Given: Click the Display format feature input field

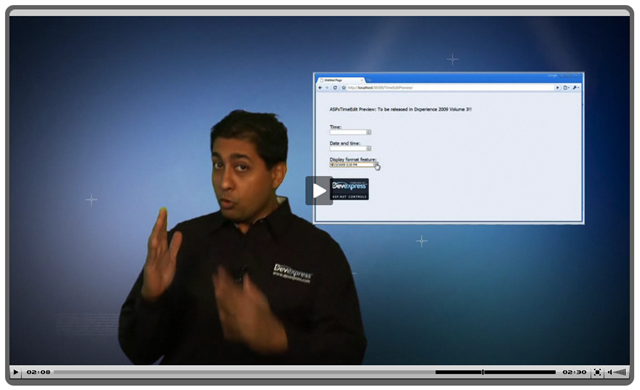Looking at the screenshot, I should [352, 164].
